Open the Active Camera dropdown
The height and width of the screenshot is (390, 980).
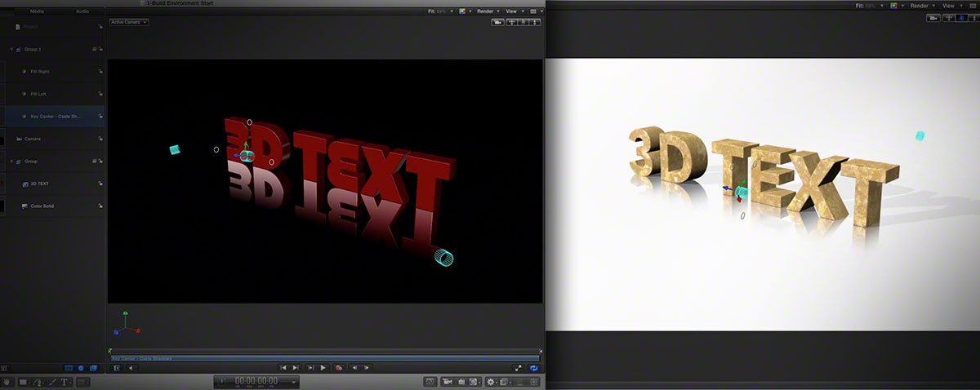(129, 22)
